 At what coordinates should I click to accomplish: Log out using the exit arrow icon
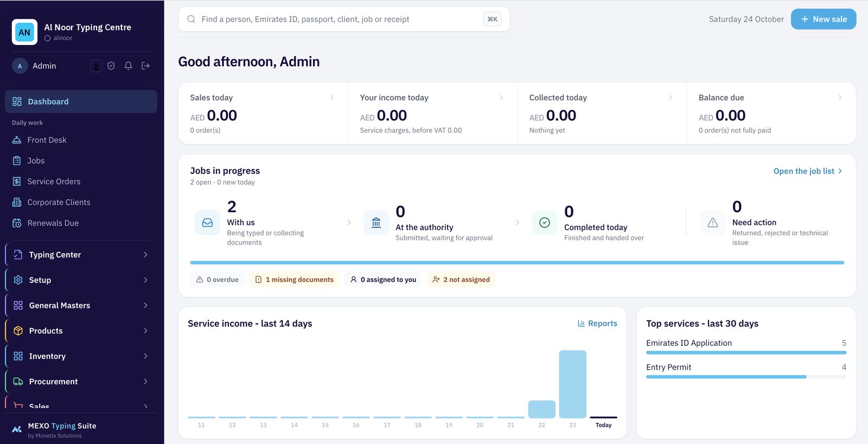pyautogui.click(x=146, y=66)
